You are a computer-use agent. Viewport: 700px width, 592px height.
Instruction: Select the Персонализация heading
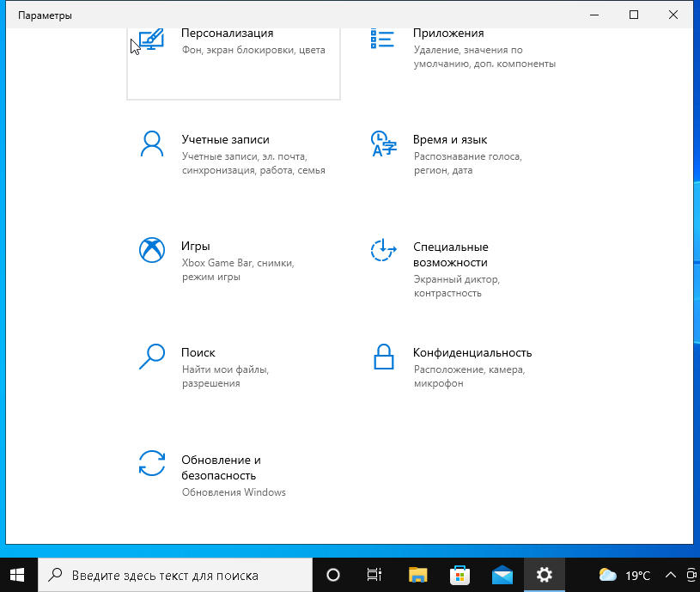pos(228,33)
